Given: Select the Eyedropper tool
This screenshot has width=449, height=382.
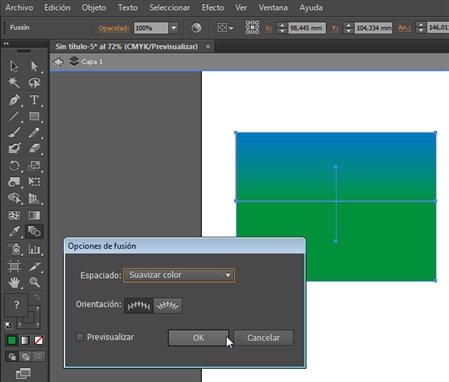Looking at the screenshot, I should [x=14, y=231].
